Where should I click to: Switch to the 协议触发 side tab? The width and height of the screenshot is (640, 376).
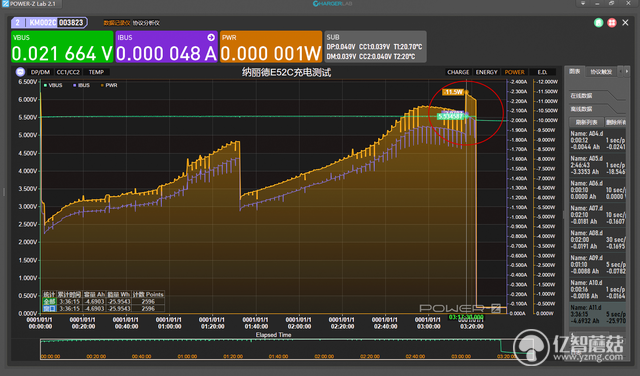coord(601,72)
